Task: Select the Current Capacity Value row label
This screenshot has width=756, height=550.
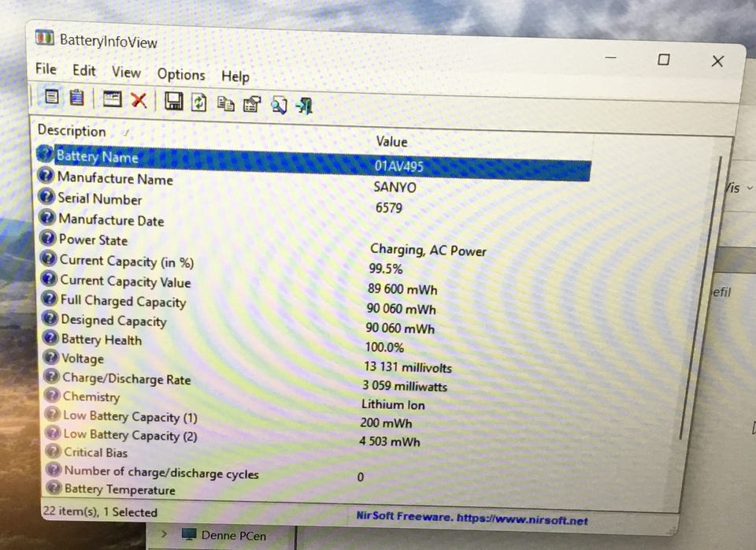Action: pyautogui.click(x=125, y=281)
